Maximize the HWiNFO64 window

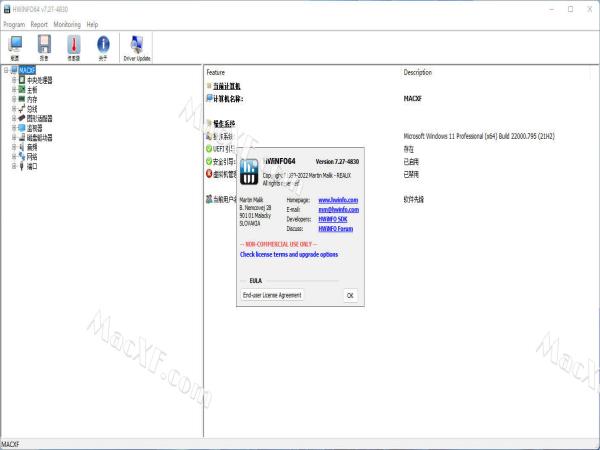coord(570,9)
